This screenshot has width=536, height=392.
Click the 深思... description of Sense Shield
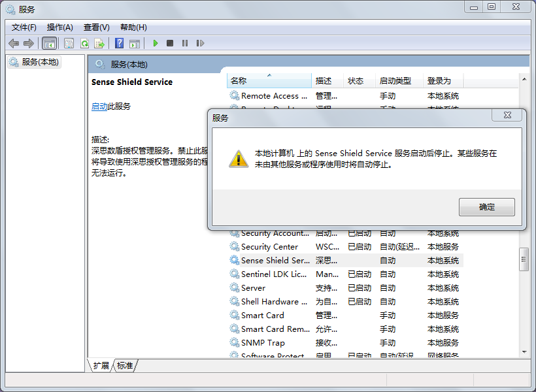coord(326,261)
